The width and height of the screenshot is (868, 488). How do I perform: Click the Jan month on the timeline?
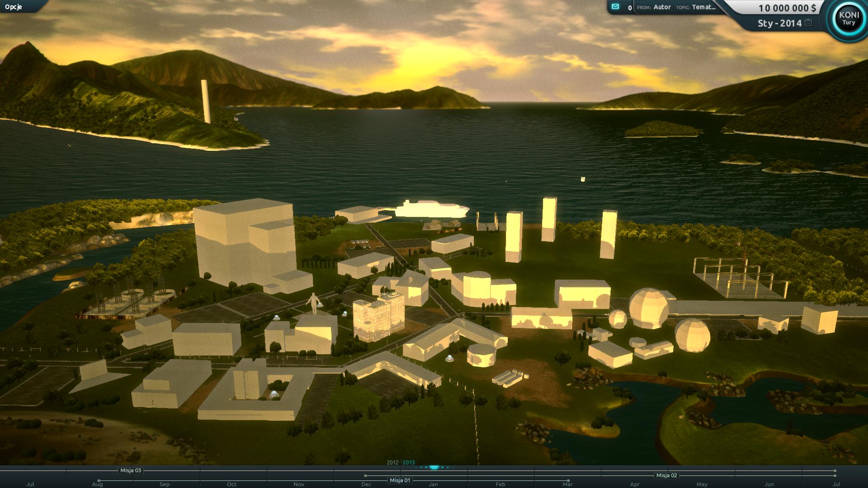pos(433,484)
